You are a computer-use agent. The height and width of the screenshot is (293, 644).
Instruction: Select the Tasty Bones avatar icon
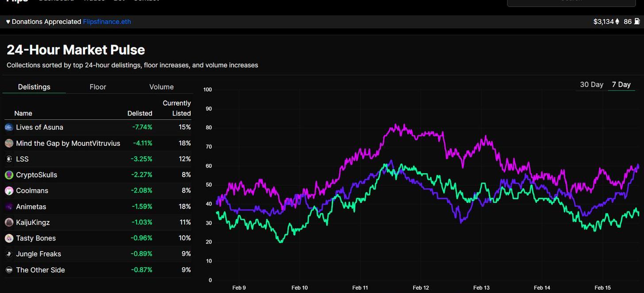9,238
